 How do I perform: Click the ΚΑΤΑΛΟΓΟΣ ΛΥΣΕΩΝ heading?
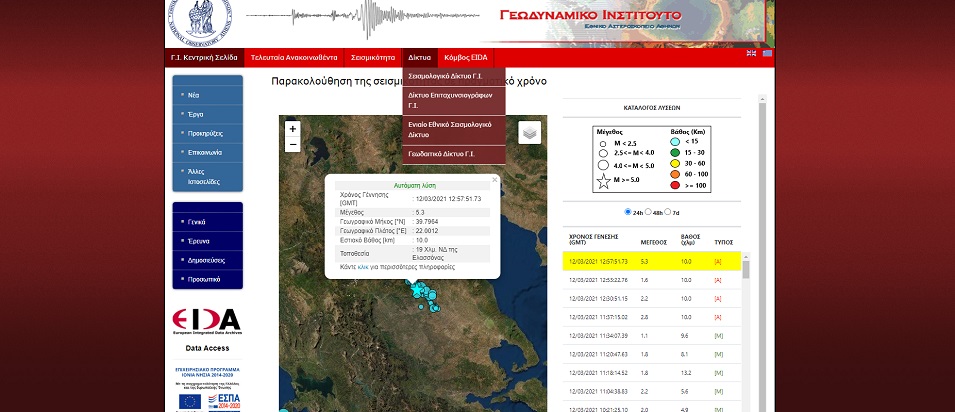652,108
